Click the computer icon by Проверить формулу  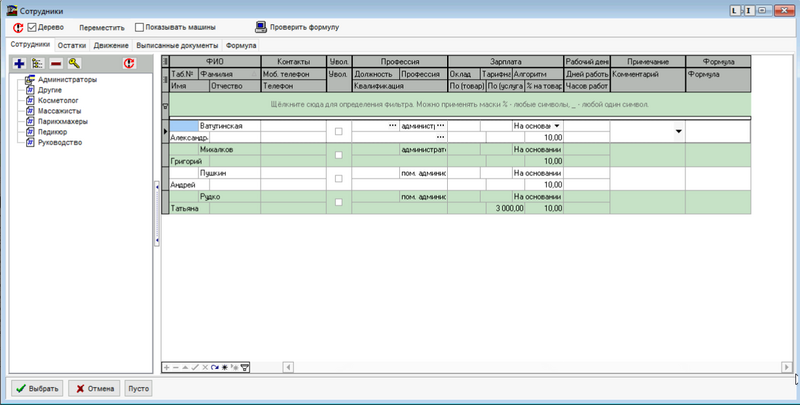[x=260, y=26]
